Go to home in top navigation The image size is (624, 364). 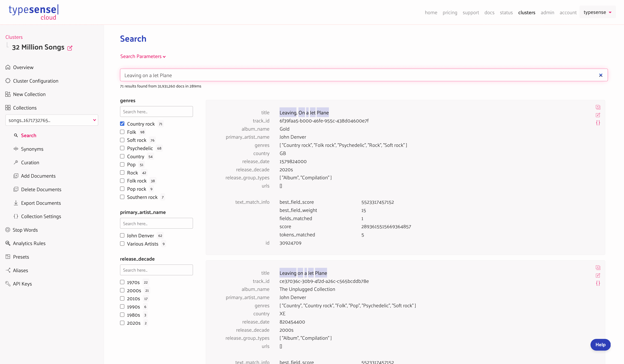[x=431, y=12]
